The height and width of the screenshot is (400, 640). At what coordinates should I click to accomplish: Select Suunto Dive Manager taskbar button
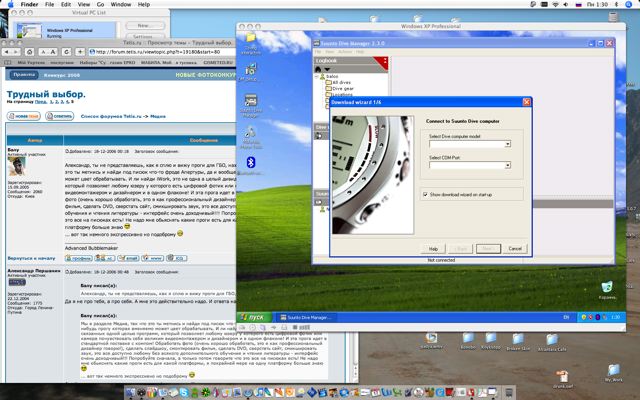(x=306, y=318)
